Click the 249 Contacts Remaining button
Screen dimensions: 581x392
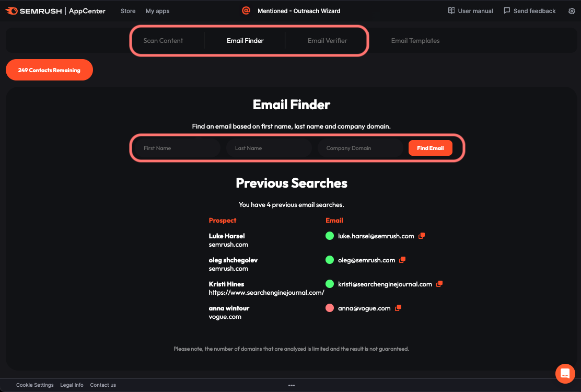(x=49, y=70)
